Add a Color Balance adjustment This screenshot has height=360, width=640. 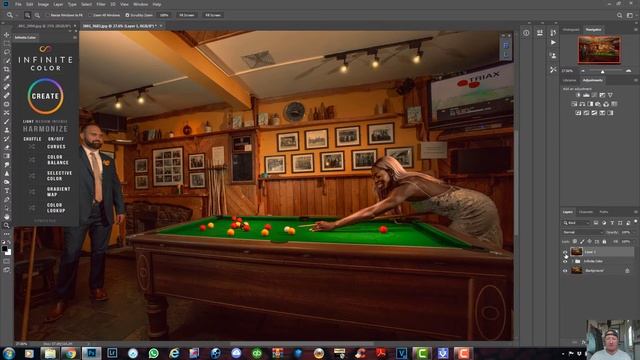[x=582, y=104]
